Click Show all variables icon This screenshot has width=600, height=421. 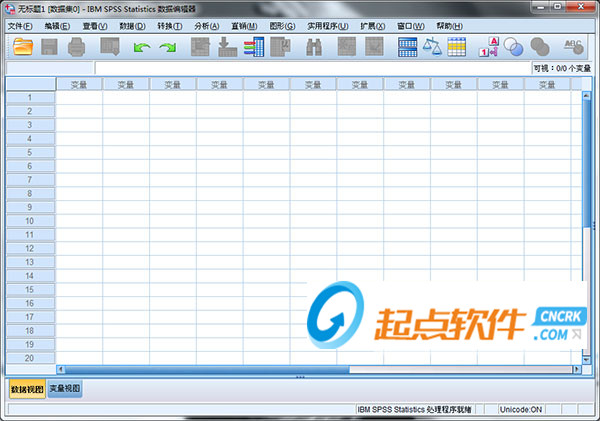pyautogui.click(x=540, y=47)
